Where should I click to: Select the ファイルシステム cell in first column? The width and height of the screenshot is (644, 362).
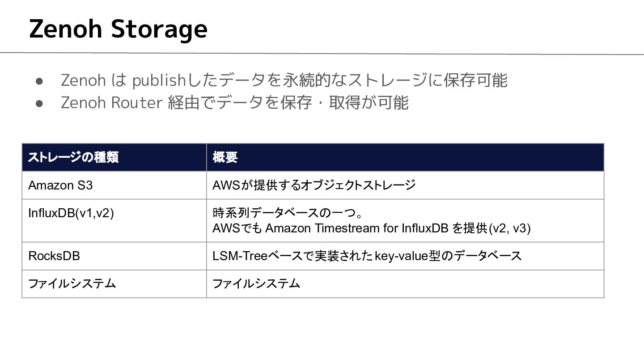pyautogui.click(x=114, y=284)
